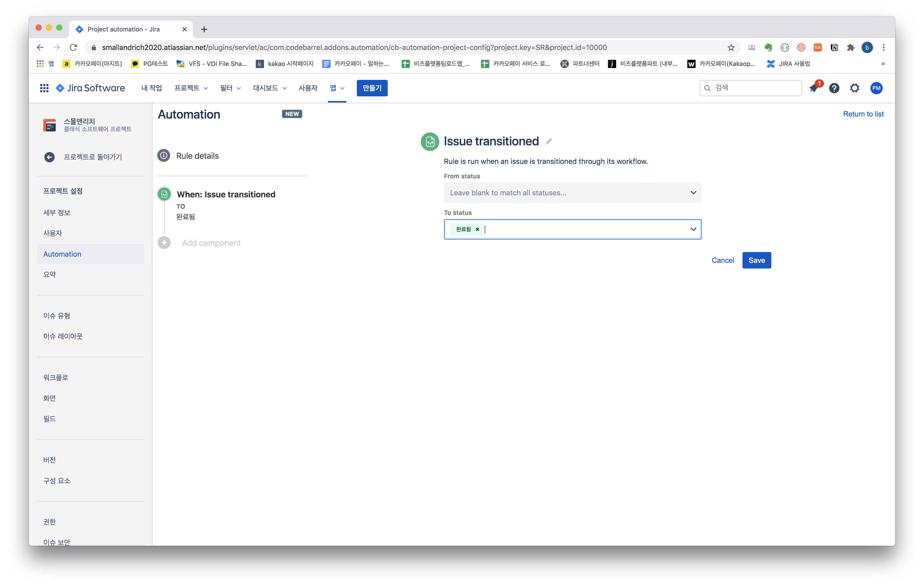This screenshot has height=587, width=924.
Task: Expand the To status dropdown arrow
Action: (x=693, y=229)
